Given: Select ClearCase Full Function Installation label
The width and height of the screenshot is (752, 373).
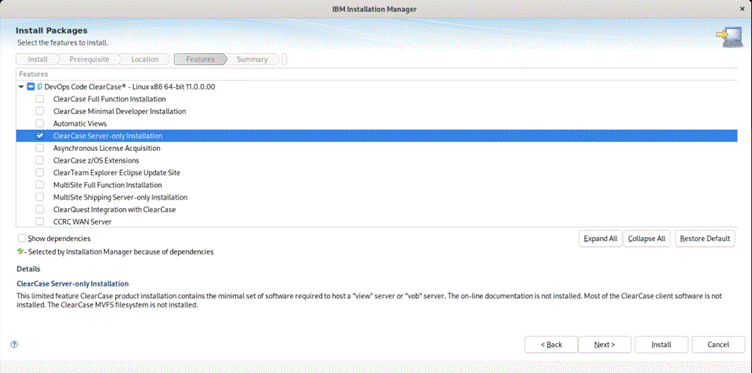Looking at the screenshot, I should click(x=109, y=99).
